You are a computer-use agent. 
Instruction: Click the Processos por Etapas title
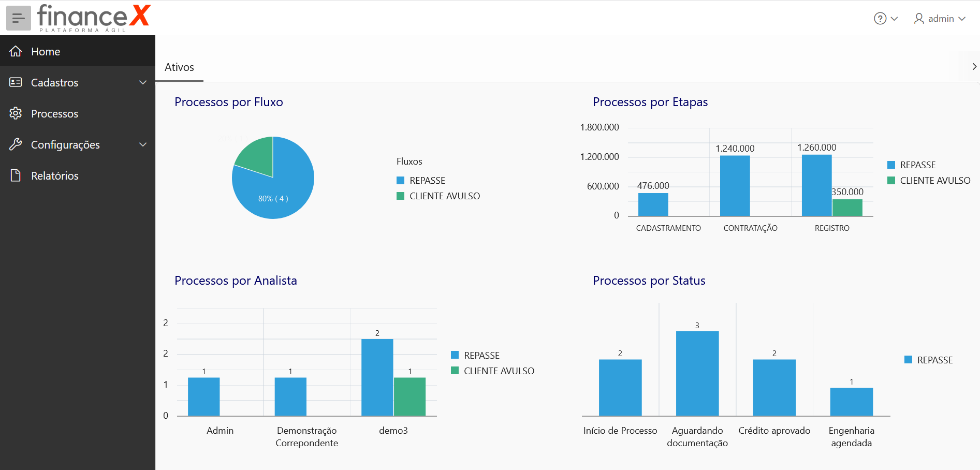point(650,102)
